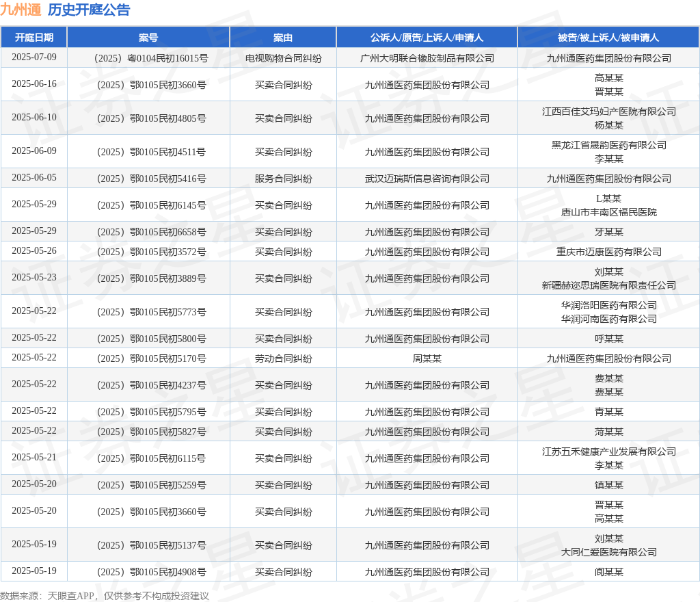Click defendant "江西百佳艾玛妇产医院有限公司"
The width and height of the screenshot is (700, 602).
[x=609, y=112]
